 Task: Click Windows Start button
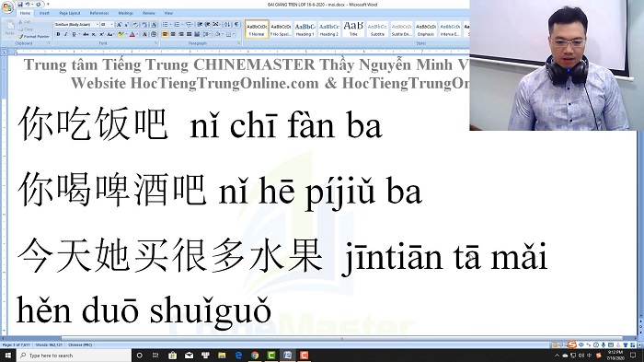7,356
